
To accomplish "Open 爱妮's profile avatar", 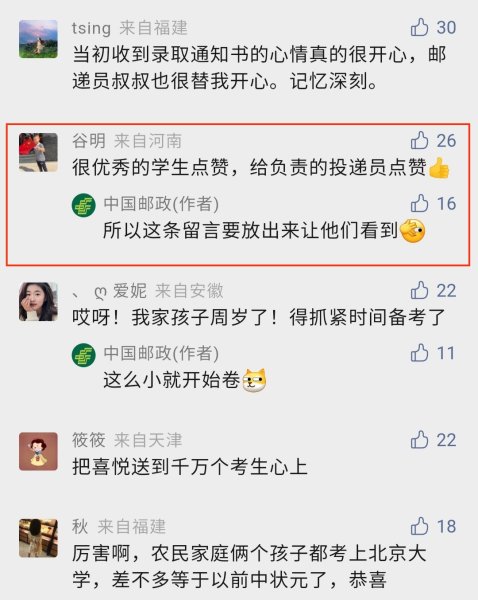I will pyautogui.click(x=39, y=302).
